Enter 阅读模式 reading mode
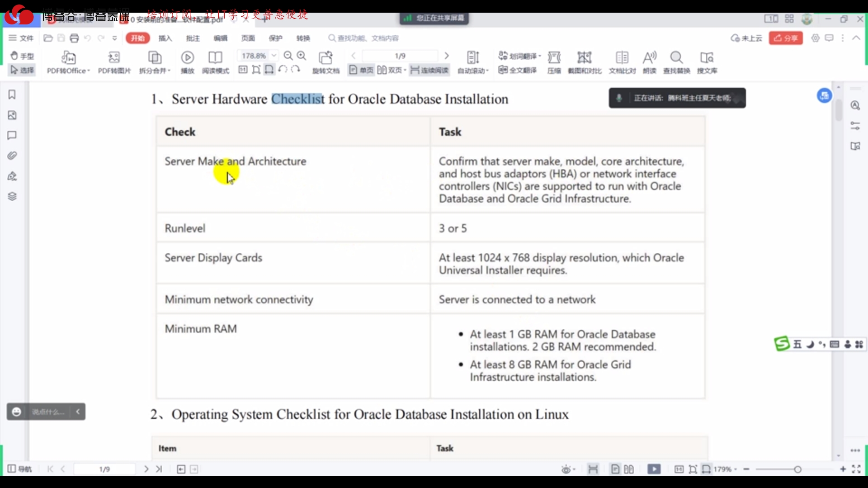Screen dimensions: 868x488 [x=216, y=62]
